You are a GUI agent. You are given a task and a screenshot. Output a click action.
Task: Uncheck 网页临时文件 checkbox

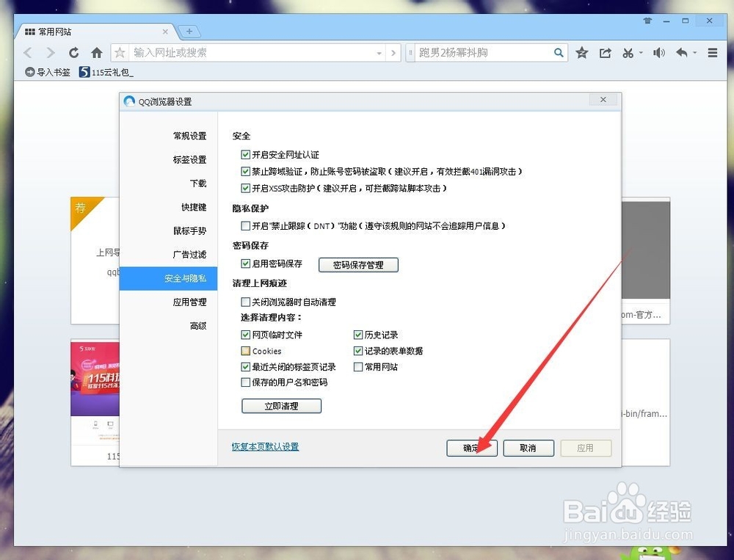(x=245, y=335)
